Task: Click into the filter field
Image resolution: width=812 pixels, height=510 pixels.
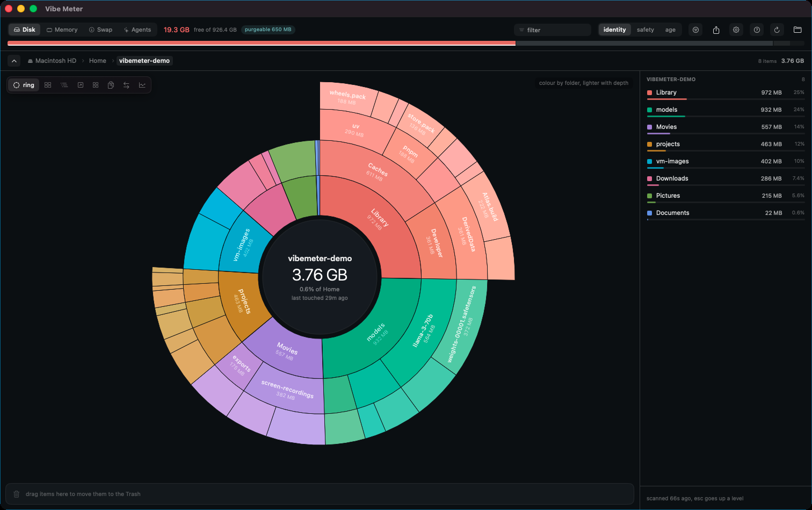Action: coord(553,30)
